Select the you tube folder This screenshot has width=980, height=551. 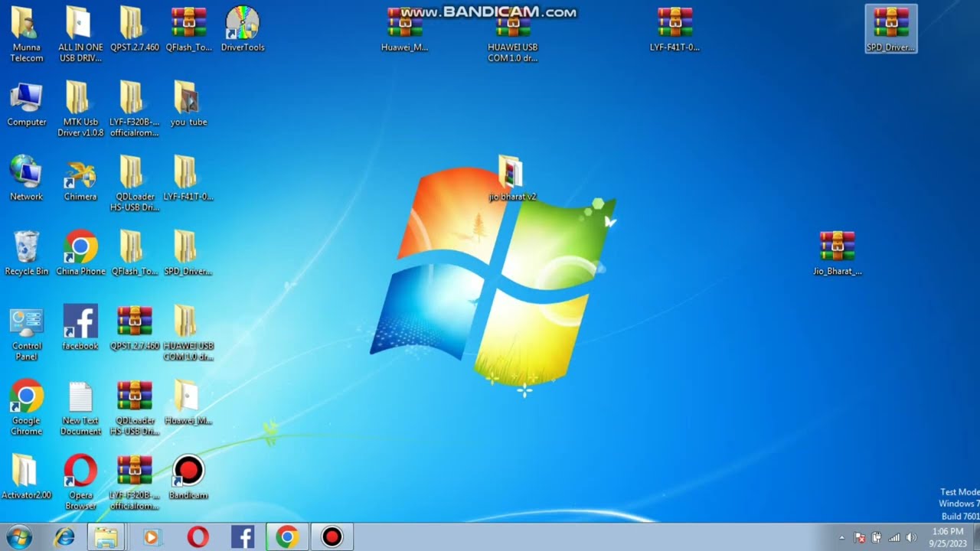tap(188, 104)
